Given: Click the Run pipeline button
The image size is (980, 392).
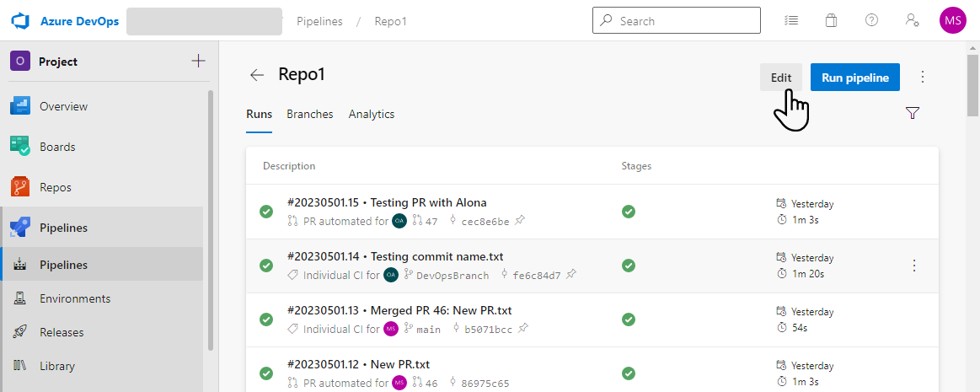Looking at the screenshot, I should point(854,78).
